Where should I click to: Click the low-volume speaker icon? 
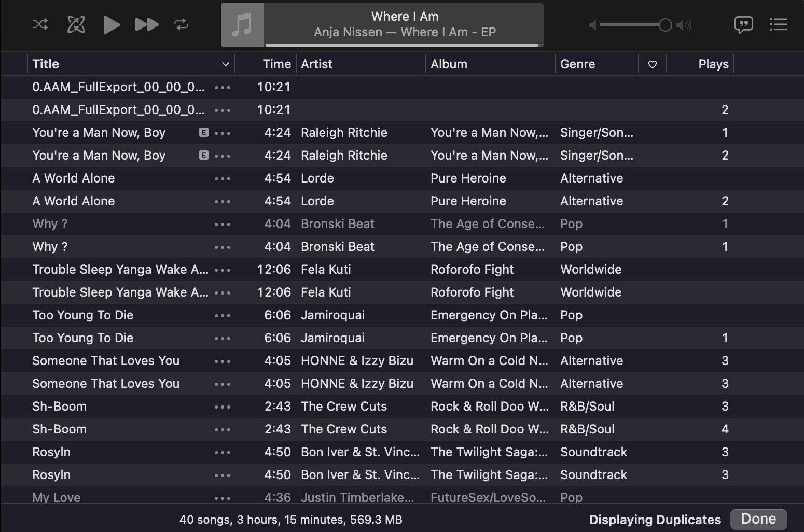[x=592, y=25]
